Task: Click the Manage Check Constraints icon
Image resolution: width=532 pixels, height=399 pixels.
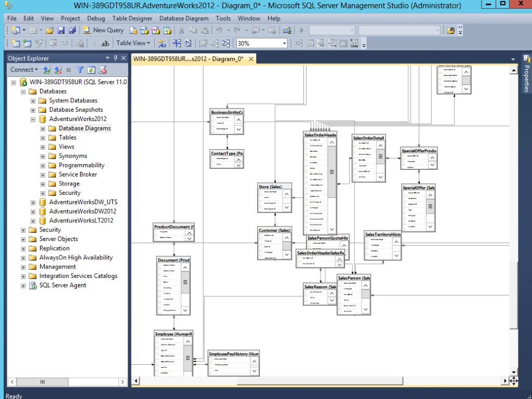Action: click(x=343, y=44)
